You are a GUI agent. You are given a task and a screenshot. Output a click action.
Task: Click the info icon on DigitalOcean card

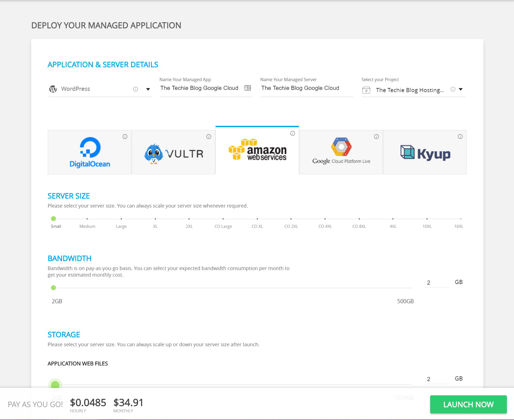click(x=125, y=137)
